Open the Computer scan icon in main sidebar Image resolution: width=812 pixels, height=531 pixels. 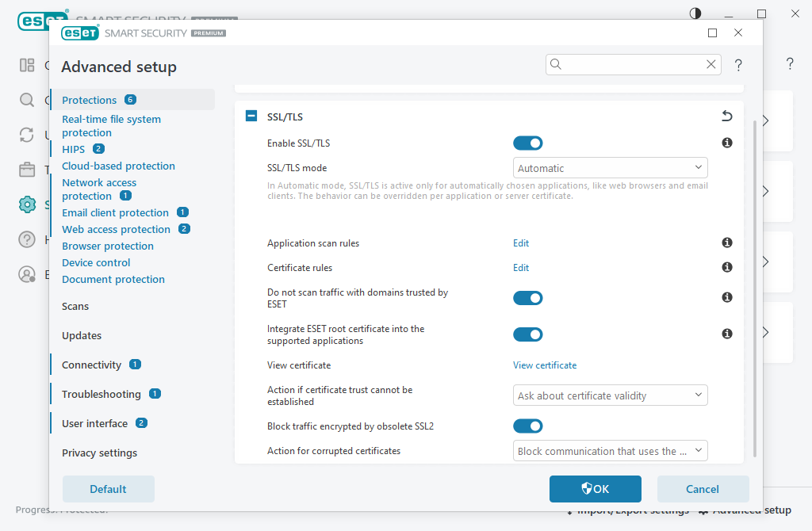[27, 100]
